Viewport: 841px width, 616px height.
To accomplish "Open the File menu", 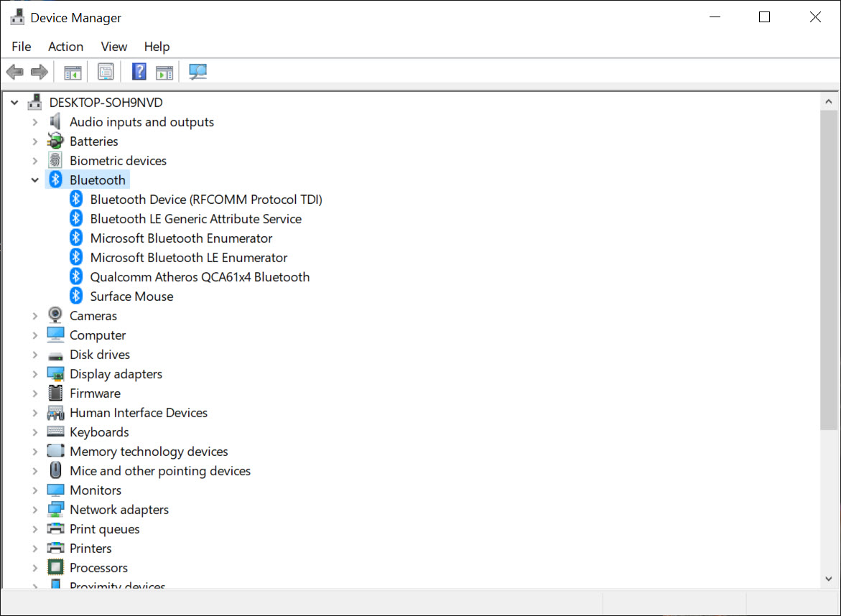I will click(x=22, y=47).
